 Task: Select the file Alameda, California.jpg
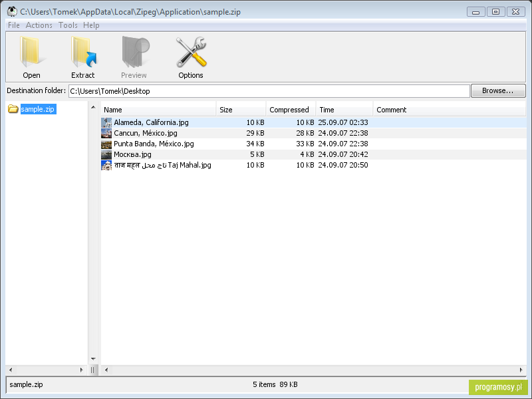click(151, 122)
